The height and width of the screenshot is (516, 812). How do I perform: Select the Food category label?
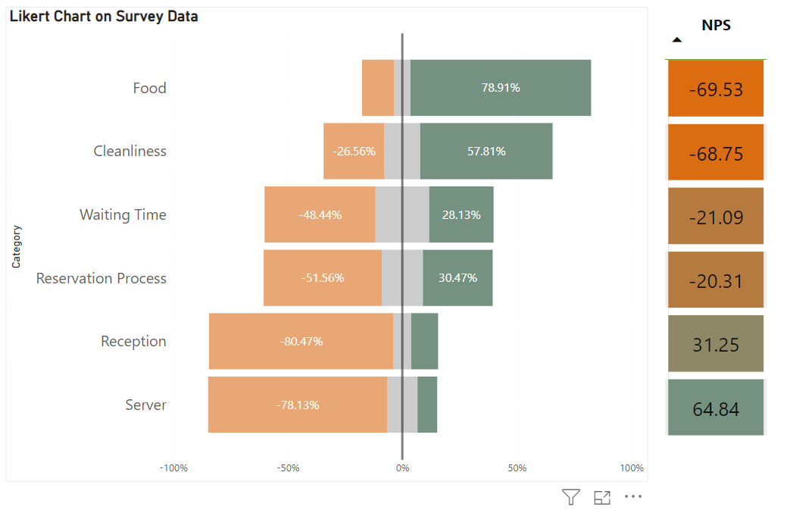coord(149,87)
